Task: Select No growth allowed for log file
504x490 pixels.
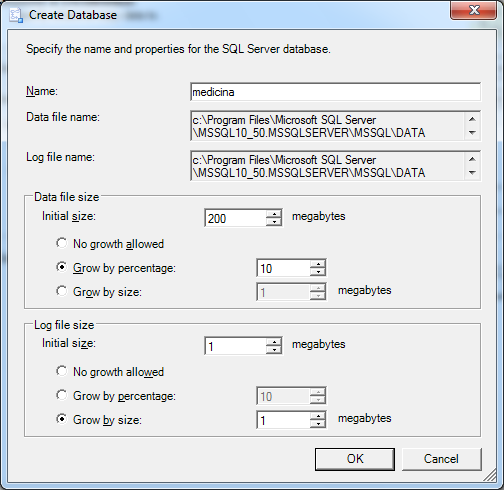Action: click(61, 371)
